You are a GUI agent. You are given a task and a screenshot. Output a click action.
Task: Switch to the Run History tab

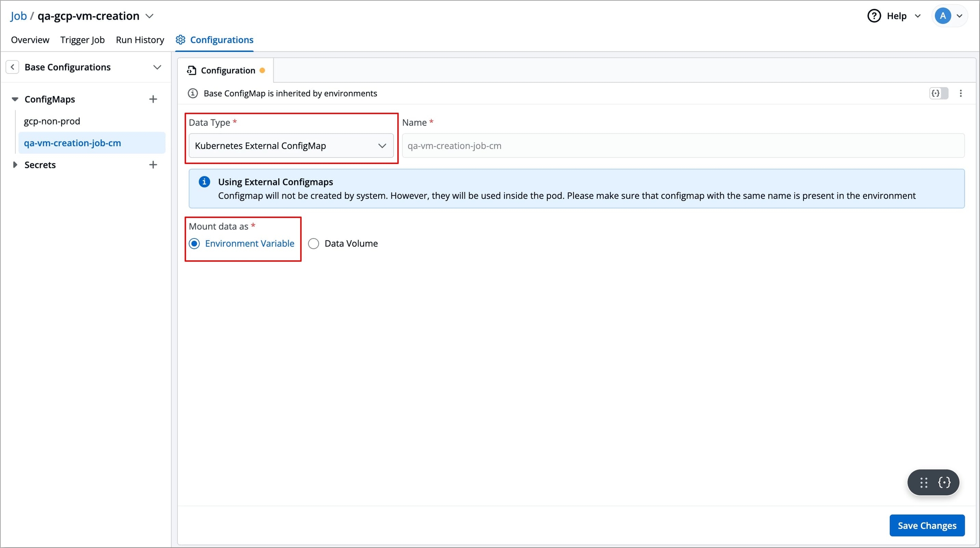pos(140,40)
